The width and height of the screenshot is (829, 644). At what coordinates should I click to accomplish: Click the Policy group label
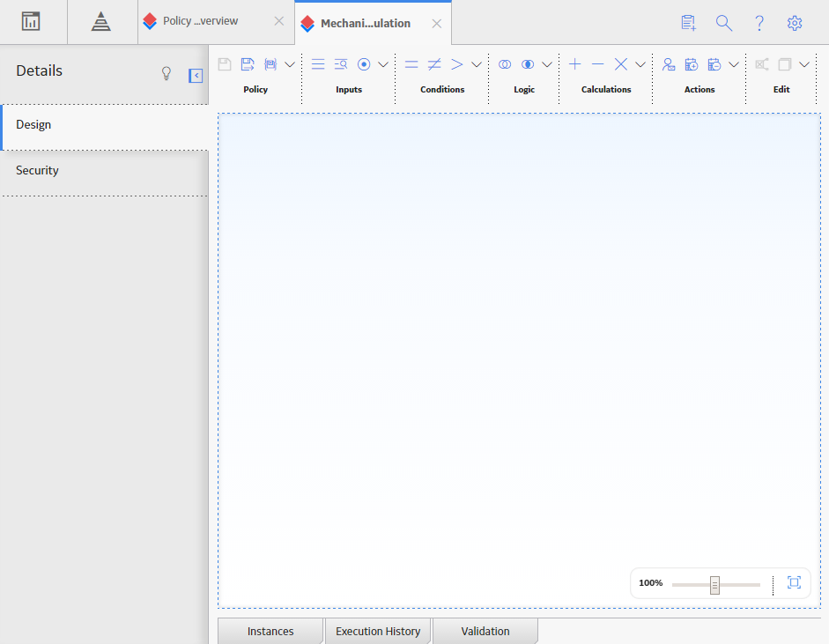coord(255,89)
